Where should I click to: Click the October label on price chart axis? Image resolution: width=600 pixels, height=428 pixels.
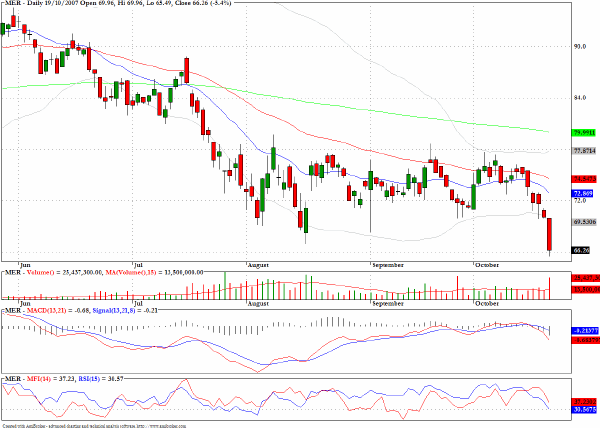click(487, 265)
